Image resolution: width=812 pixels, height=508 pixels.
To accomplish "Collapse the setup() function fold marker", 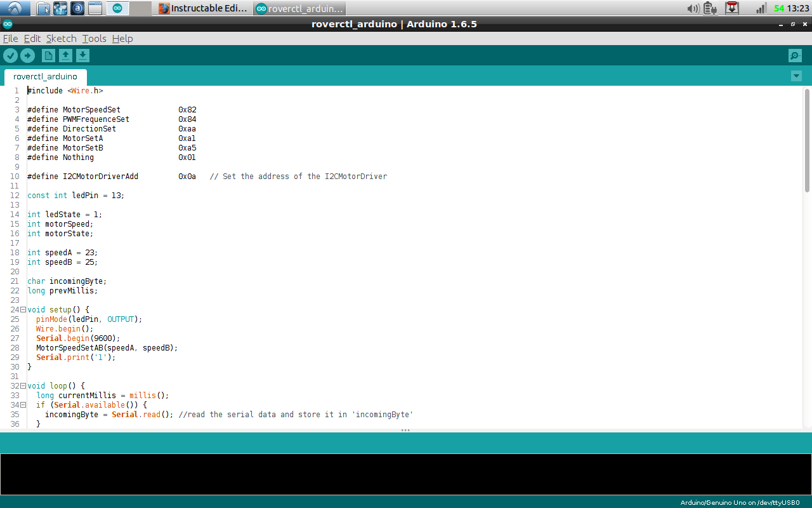I will (23, 310).
